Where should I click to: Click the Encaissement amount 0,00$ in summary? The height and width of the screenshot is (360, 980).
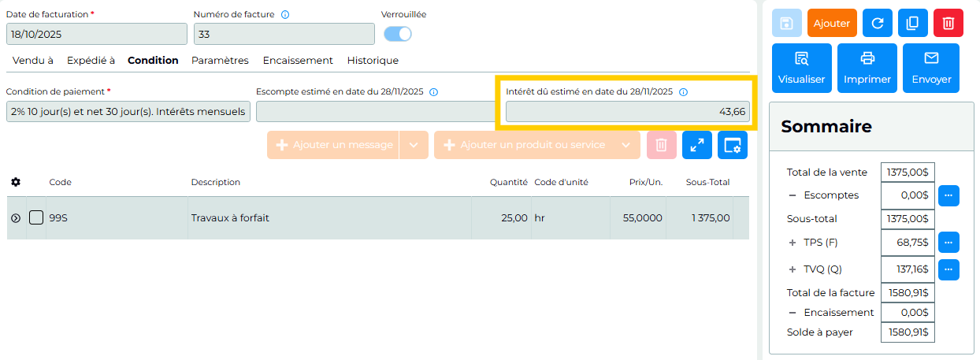point(908,313)
